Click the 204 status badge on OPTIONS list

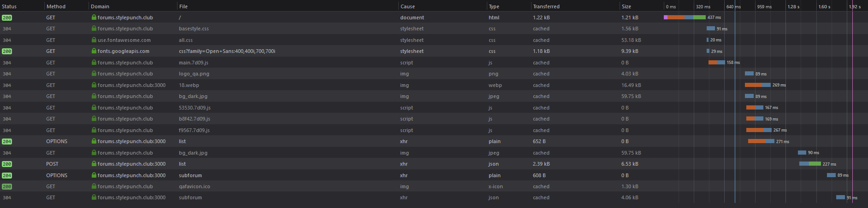click(x=7, y=141)
